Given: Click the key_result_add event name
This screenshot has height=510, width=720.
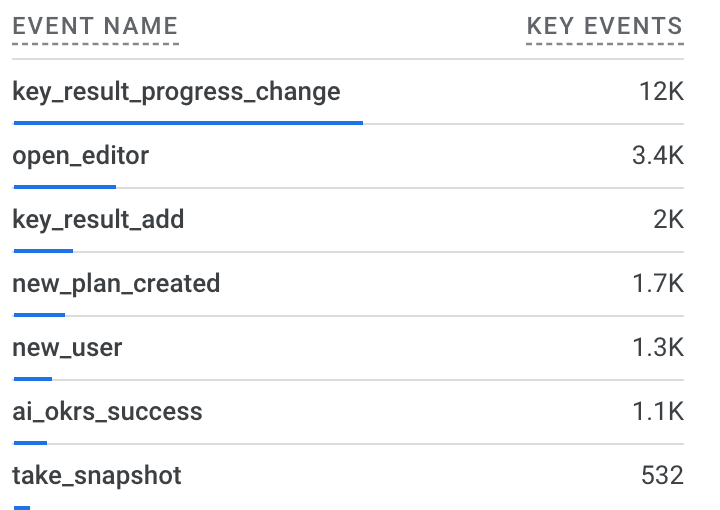Looking at the screenshot, I should (98, 220).
